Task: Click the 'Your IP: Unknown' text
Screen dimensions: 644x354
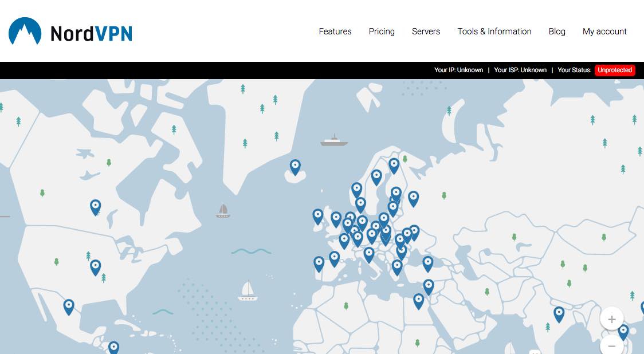Action: (x=458, y=70)
